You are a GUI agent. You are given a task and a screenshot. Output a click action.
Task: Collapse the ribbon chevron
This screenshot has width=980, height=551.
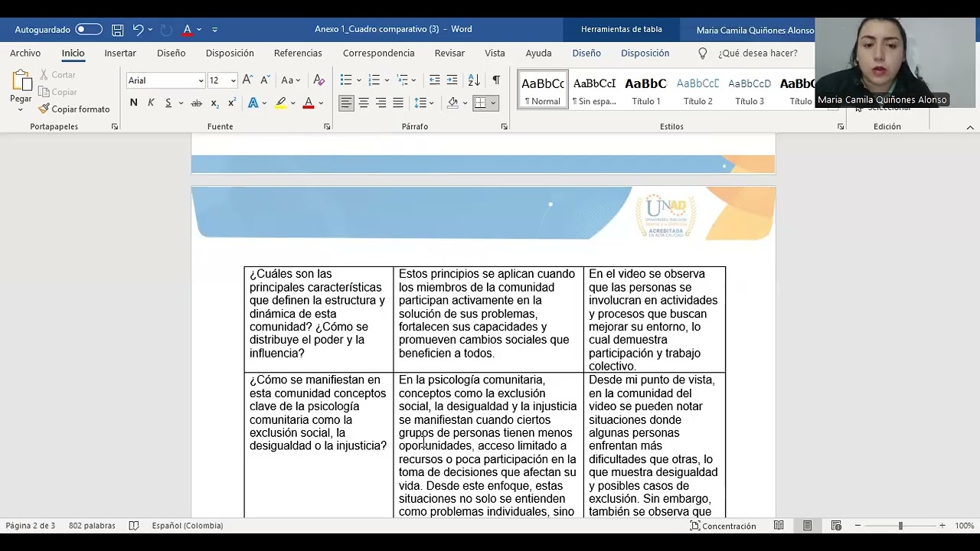pyautogui.click(x=970, y=127)
